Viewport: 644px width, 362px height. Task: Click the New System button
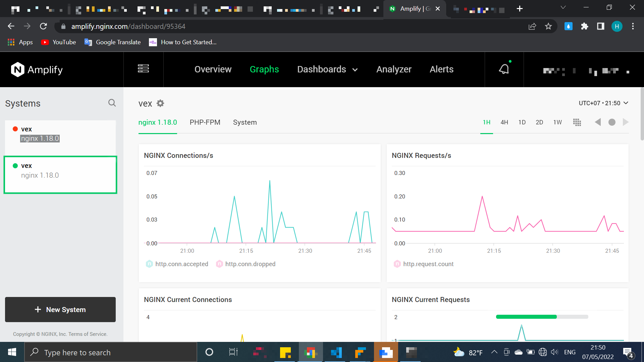tap(60, 309)
